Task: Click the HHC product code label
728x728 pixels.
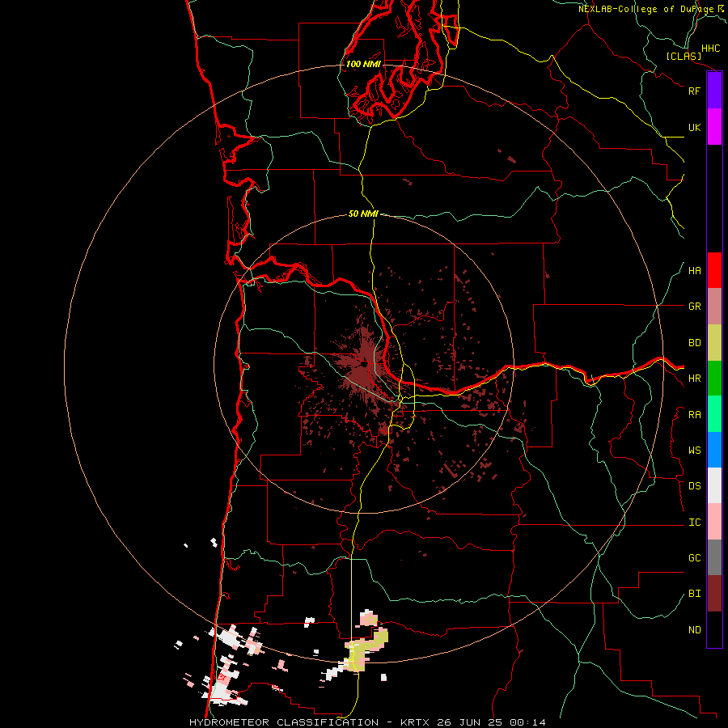Action: (x=710, y=49)
